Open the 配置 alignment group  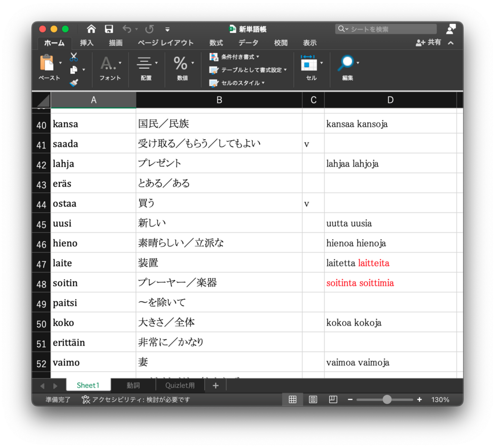146,68
